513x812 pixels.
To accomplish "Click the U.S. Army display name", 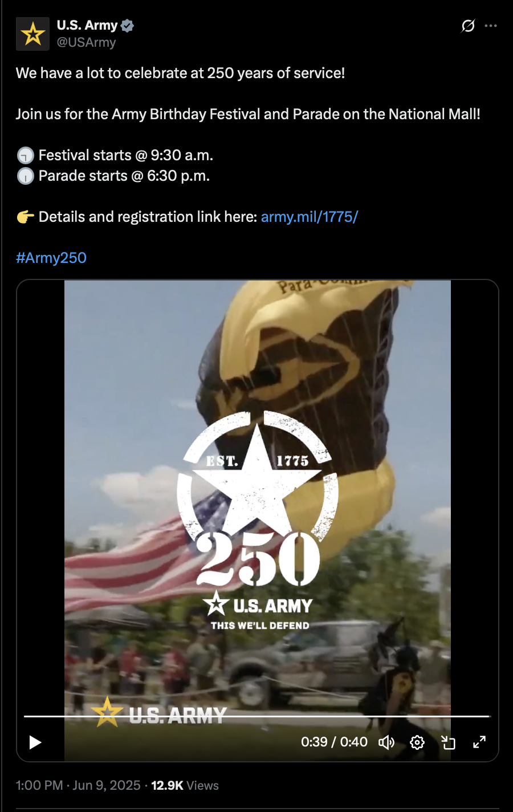I will 87,25.
